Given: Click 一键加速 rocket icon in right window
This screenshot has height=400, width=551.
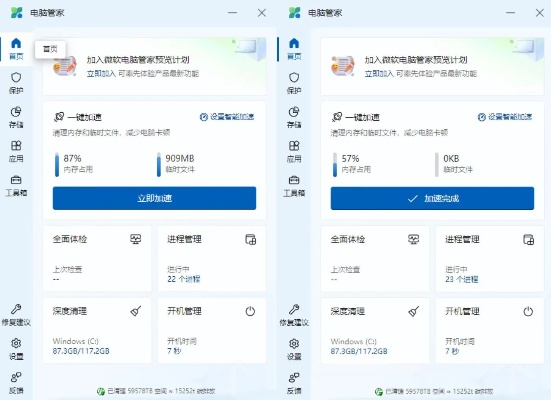Looking at the screenshot, I should pos(337,117).
